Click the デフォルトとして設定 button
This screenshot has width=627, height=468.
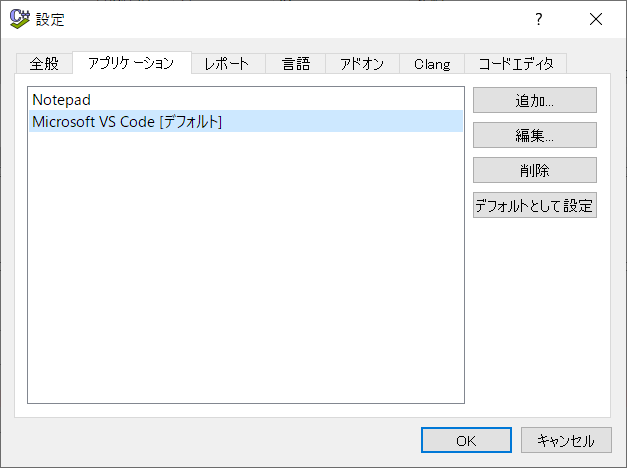click(x=535, y=205)
